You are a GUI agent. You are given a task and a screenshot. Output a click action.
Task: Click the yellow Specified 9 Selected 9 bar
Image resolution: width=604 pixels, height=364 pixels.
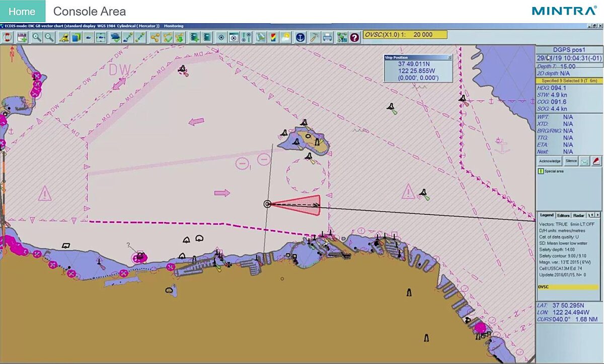point(569,81)
